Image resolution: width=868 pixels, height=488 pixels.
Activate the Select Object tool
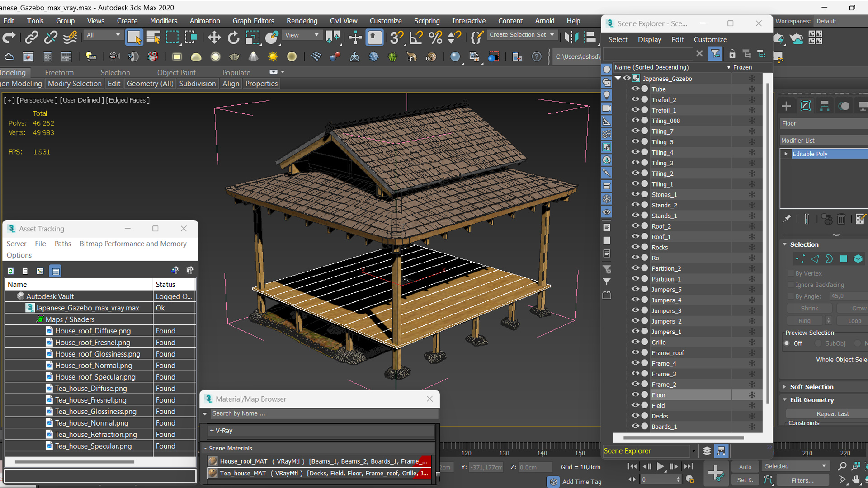[134, 38]
